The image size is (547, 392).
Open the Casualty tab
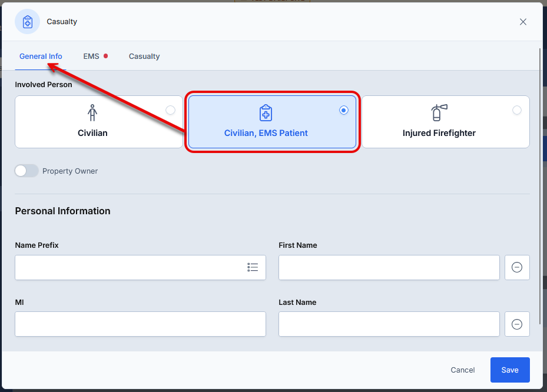(x=144, y=56)
